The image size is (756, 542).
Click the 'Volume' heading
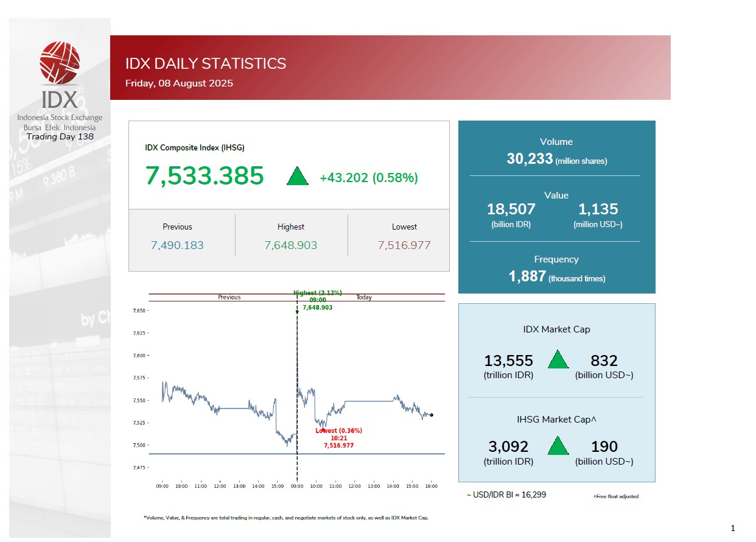coord(556,142)
